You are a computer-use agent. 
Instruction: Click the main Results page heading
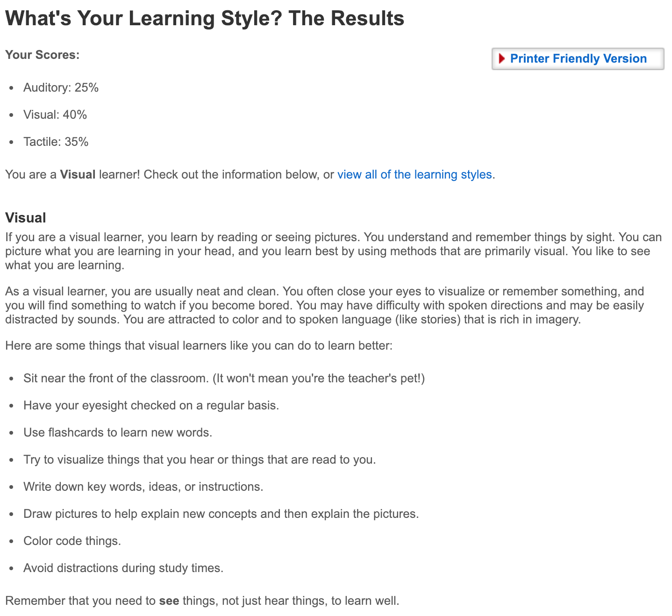click(205, 18)
